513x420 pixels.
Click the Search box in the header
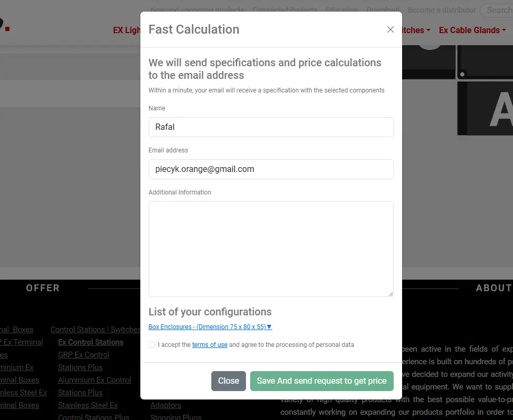click(x=497, y=10)
